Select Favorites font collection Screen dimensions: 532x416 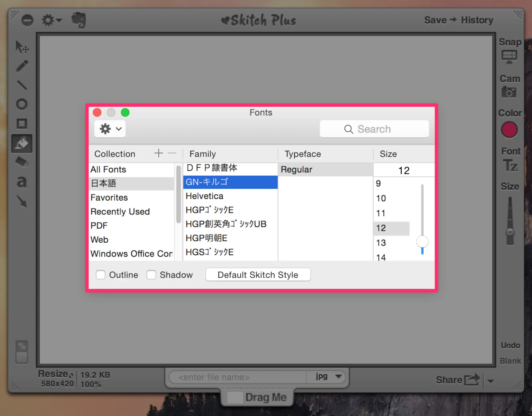(x=109, y=197)
